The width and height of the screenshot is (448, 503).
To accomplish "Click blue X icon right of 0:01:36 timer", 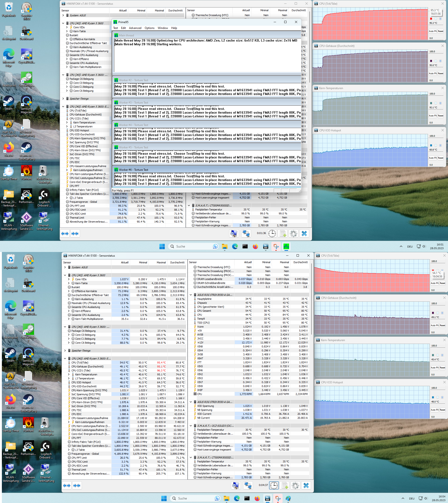I will coord(304,233).
